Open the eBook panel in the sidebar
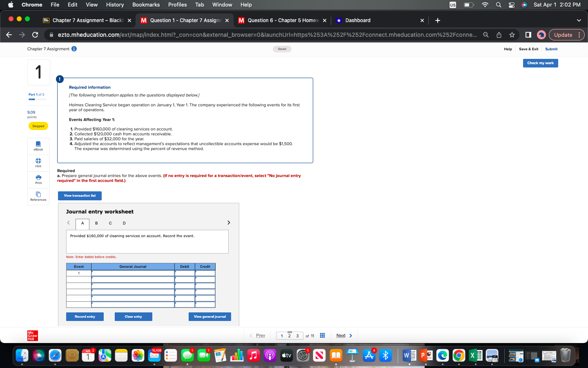 point(38,146)
